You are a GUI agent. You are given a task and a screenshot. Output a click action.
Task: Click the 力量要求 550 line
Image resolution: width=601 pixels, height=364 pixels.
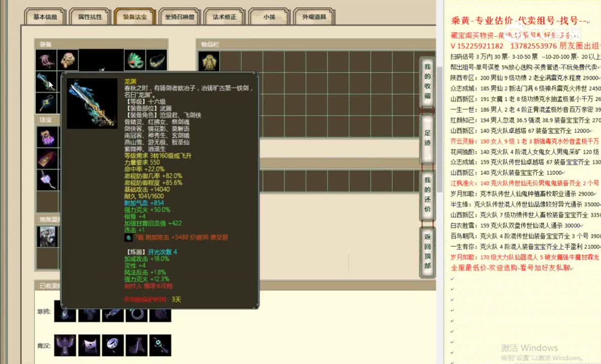(142, 162)
